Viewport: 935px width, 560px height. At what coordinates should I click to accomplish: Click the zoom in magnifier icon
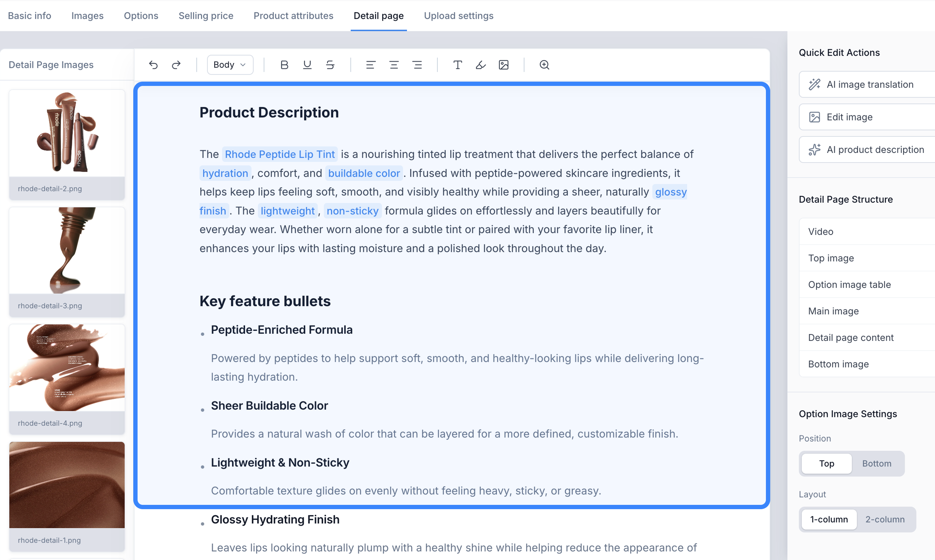pyautogui.click(x=544, y=65)
